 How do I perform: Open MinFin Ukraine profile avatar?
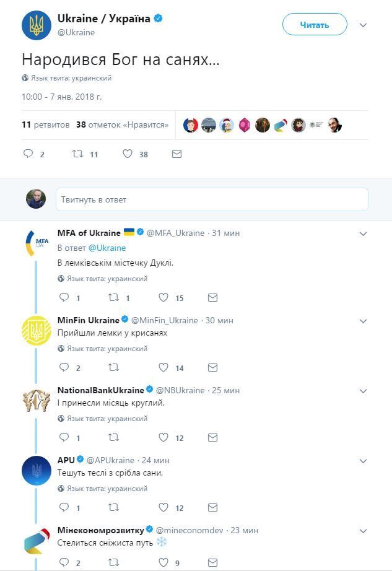pos(36,331)
